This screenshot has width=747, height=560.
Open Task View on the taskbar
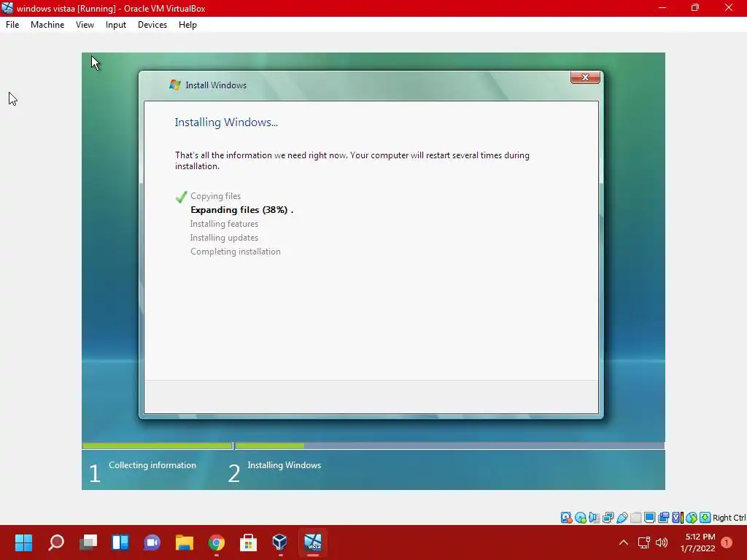[88, 542]
